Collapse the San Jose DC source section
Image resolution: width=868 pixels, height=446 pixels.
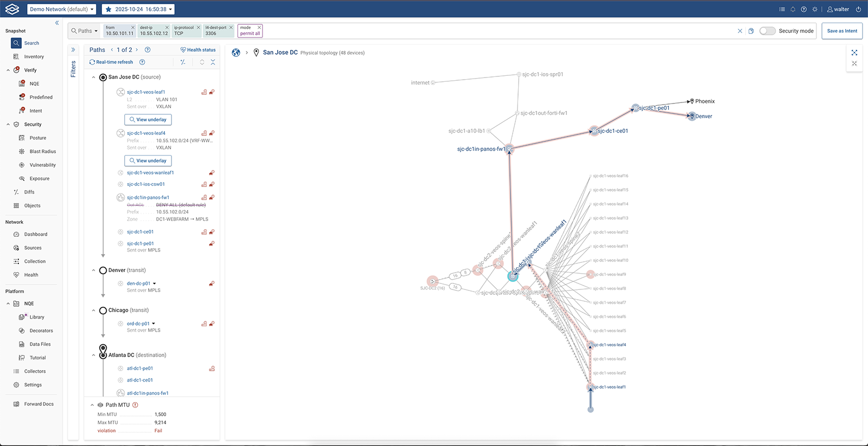pos(93,77)
